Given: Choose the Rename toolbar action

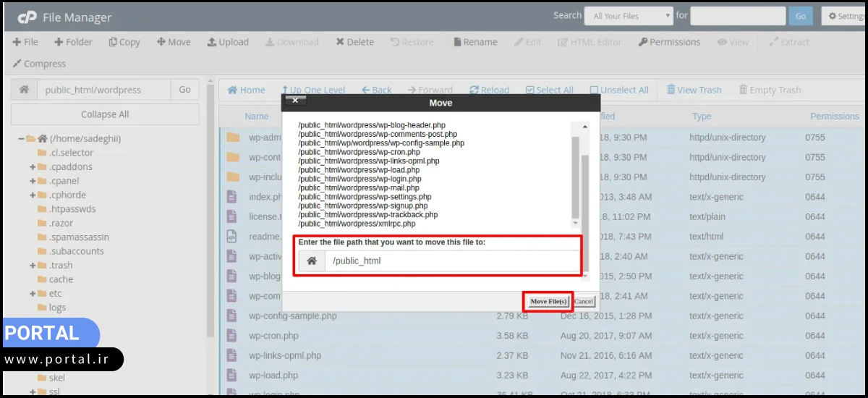Looking at the screenshot, I should click(x=475, y=42).
